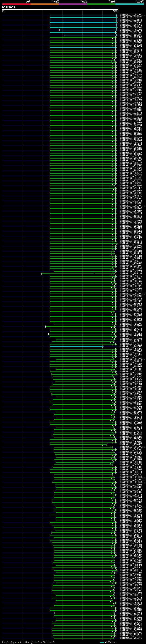Select row label UniRef100_A7PZI3
The width and height of the screenshot is (146, 644).
click(x=131, y=344)
